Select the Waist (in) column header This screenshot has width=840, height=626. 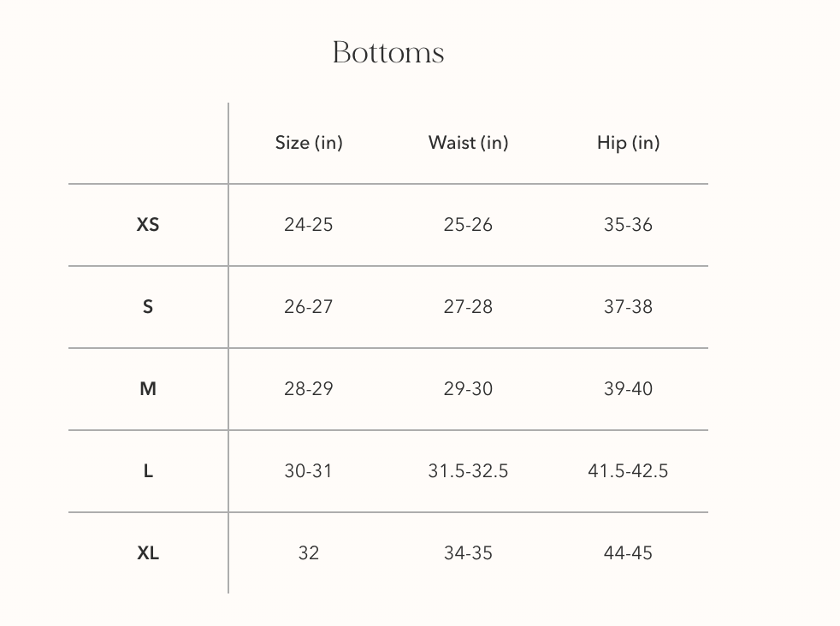[468, 143]
